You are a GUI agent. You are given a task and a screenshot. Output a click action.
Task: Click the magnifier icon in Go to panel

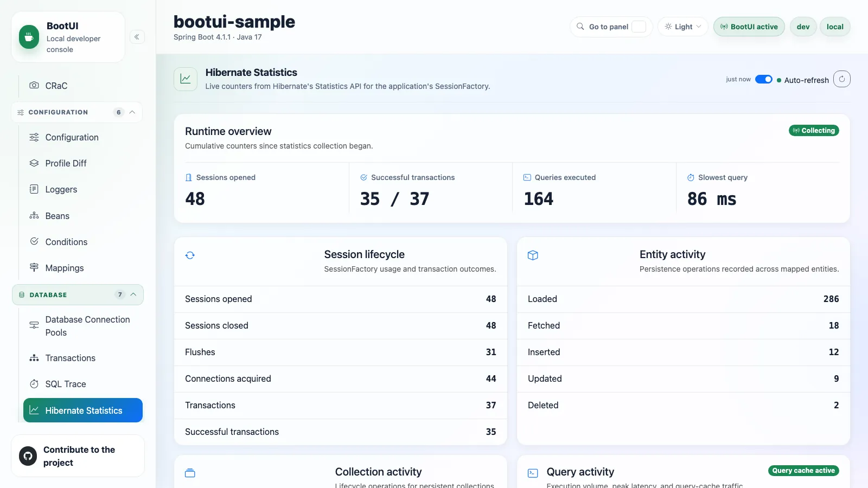[x=580, y=27]
